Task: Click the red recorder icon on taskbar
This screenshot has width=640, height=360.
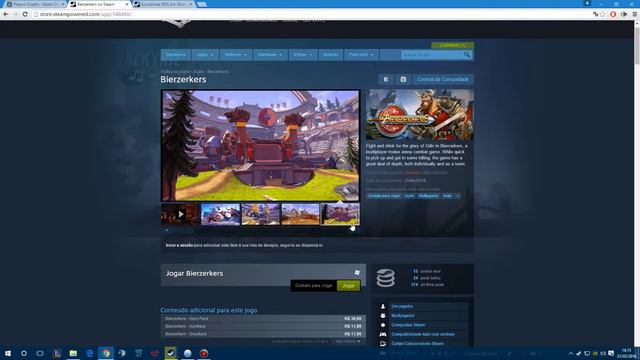Action: coord(204,353)
